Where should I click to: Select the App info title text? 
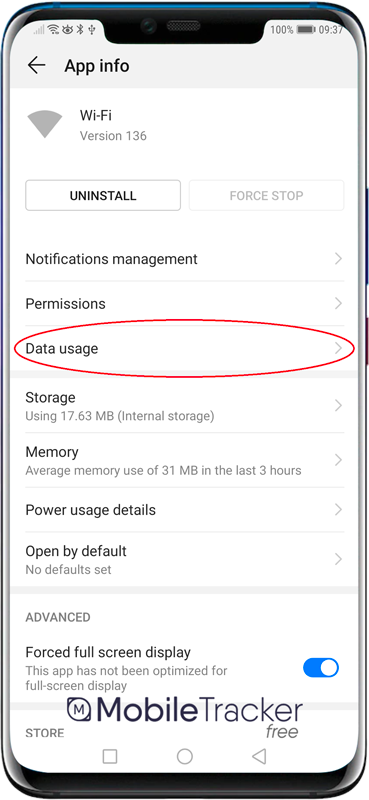(x=97, y=66)
